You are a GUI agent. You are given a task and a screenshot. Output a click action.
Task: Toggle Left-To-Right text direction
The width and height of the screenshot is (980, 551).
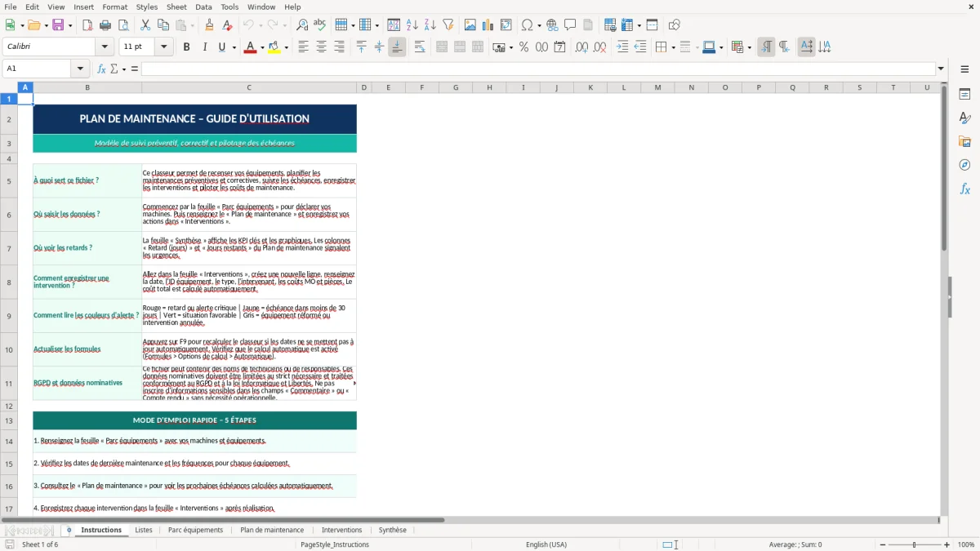click(766, 47)
